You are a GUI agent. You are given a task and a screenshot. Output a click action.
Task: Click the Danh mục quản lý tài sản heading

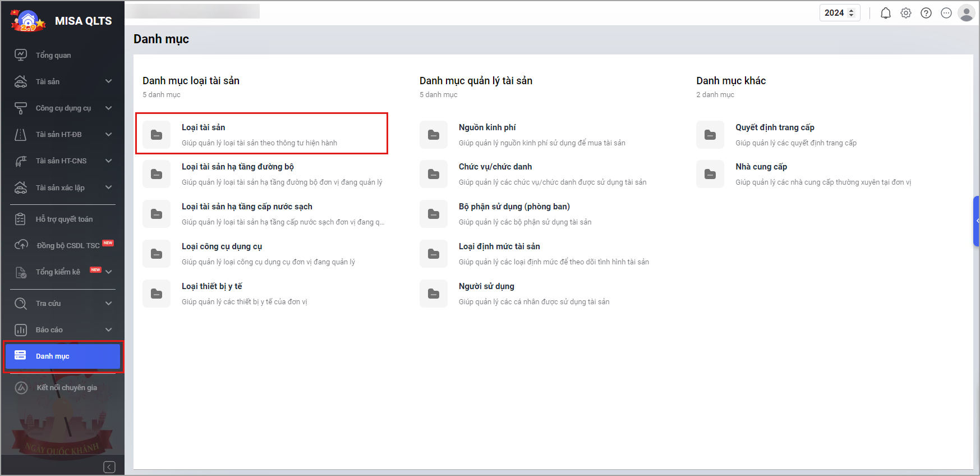tap(476, 81)
